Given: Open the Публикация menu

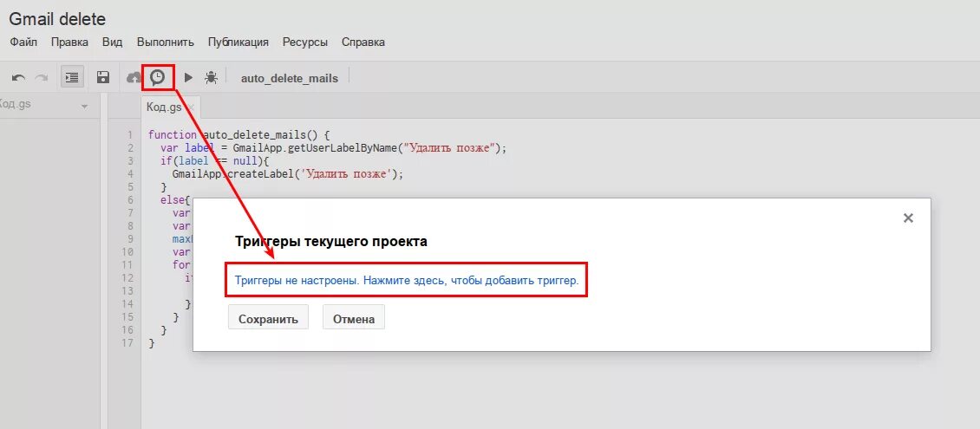Looking at the screenshot, I should click(x=238, y=42).
